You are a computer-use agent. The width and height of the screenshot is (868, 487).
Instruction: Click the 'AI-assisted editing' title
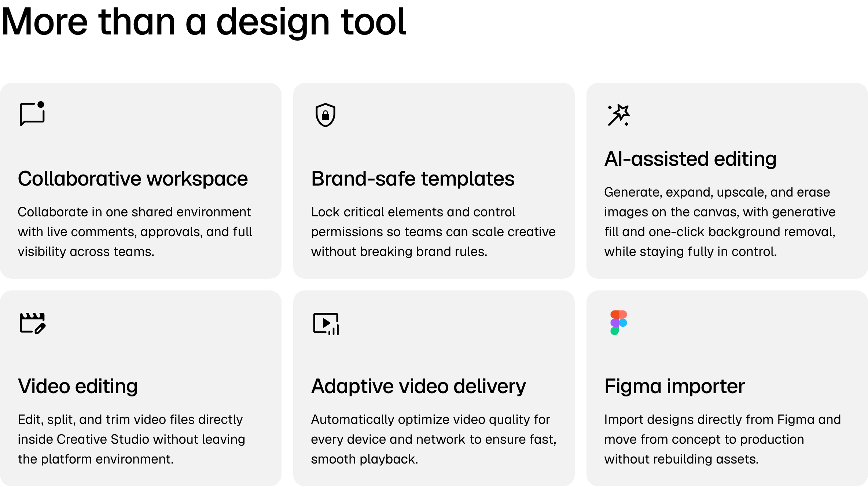(x=691, y=159)
